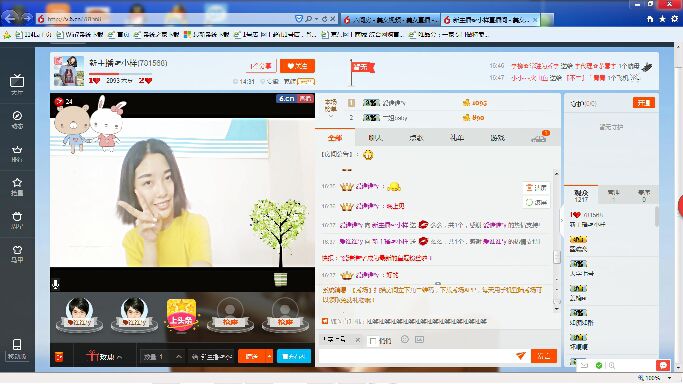683x384 pixels.
Task: Open the zoom level dropdown in status bar
Action: [669, 378]
